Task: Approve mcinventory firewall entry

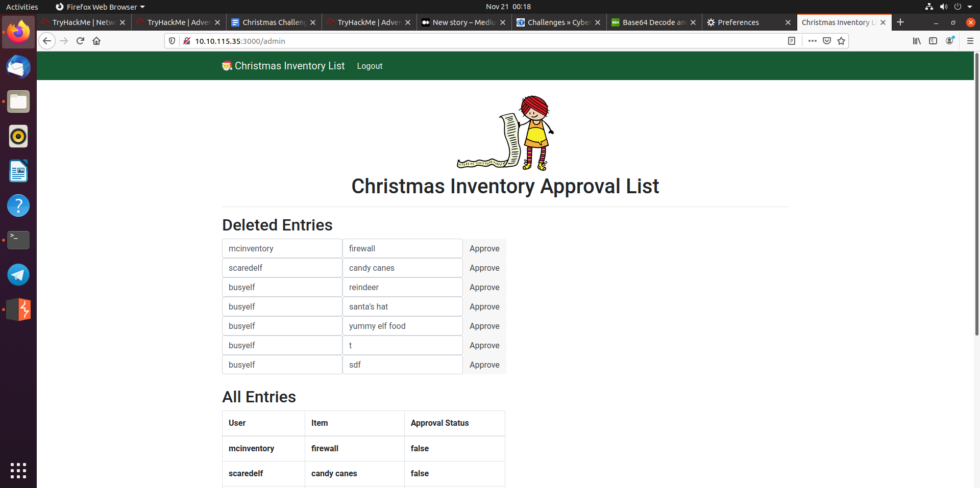Action: (484, 248)
